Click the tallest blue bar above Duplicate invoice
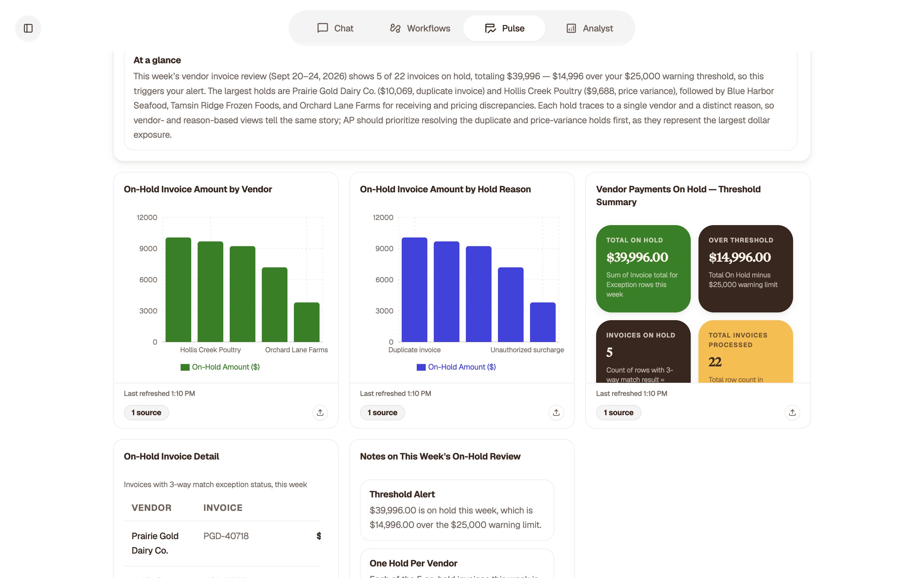Screen dimensions: 924x578 (414, 290)
